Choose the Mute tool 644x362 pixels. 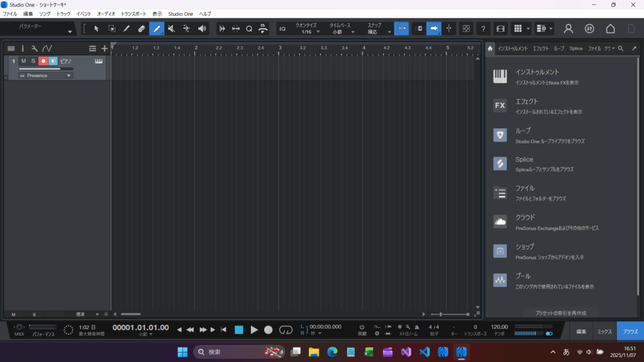tap(172, 28)
